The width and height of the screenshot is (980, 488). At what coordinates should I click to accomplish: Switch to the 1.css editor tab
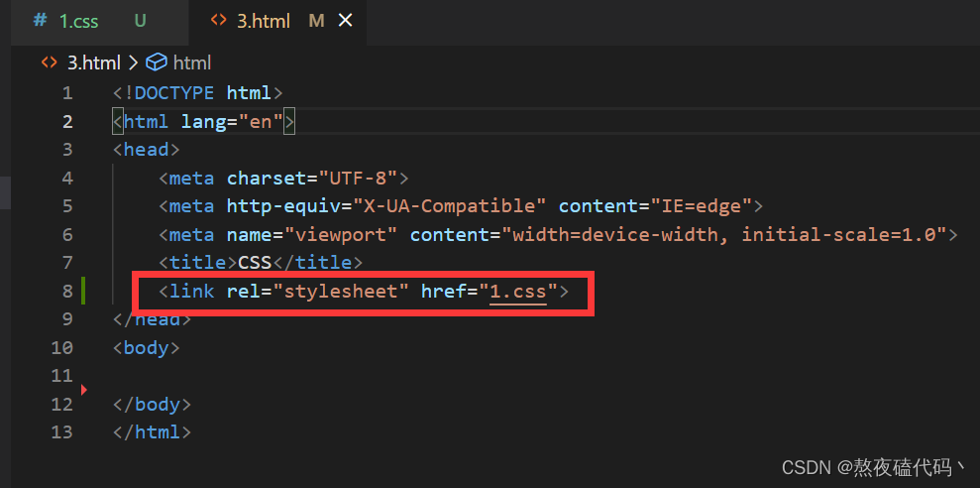[100, 21]
